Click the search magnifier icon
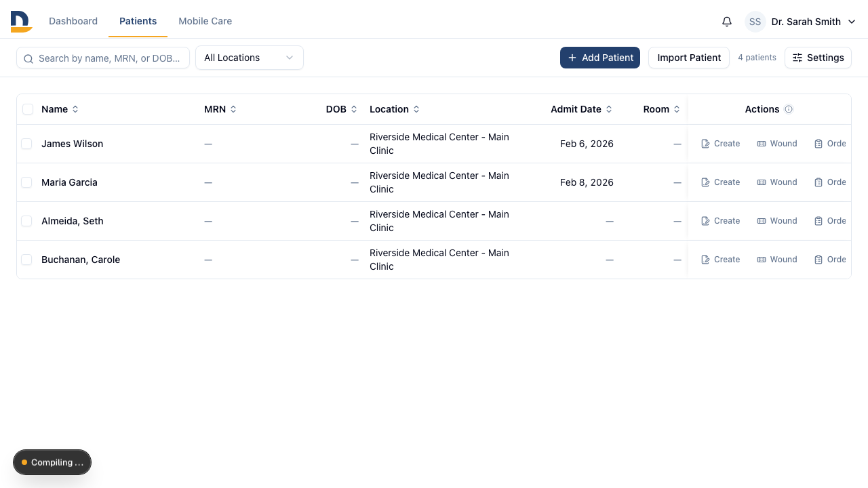The height and width of the screenshot is (488, 868). point(28,59)
